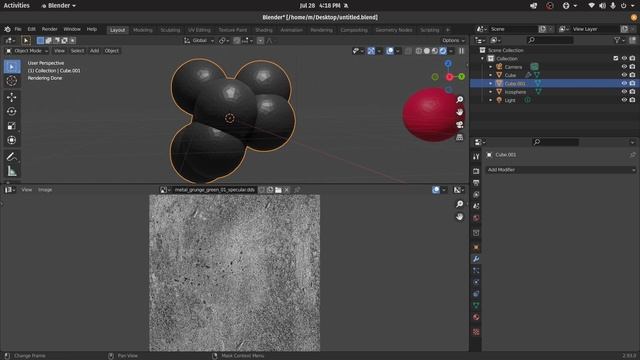Image resolution: width=640 pixels, height=360 pixels.
Task: Open the Particles properties tab
Action: tap(476, 271)
